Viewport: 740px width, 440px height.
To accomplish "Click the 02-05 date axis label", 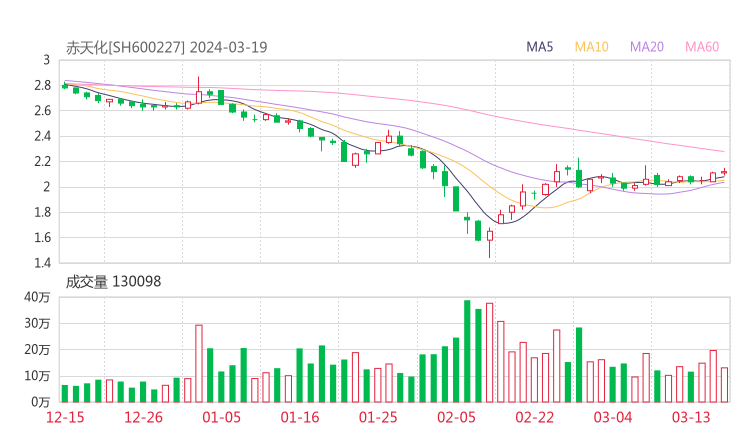I will click(x=456, y=417).
